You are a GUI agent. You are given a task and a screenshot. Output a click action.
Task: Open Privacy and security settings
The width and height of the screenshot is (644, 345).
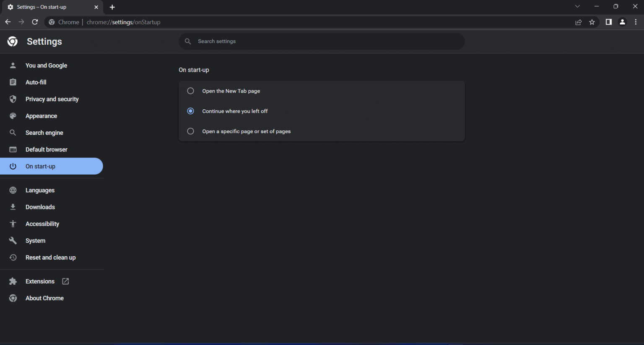tap(52, 99)
